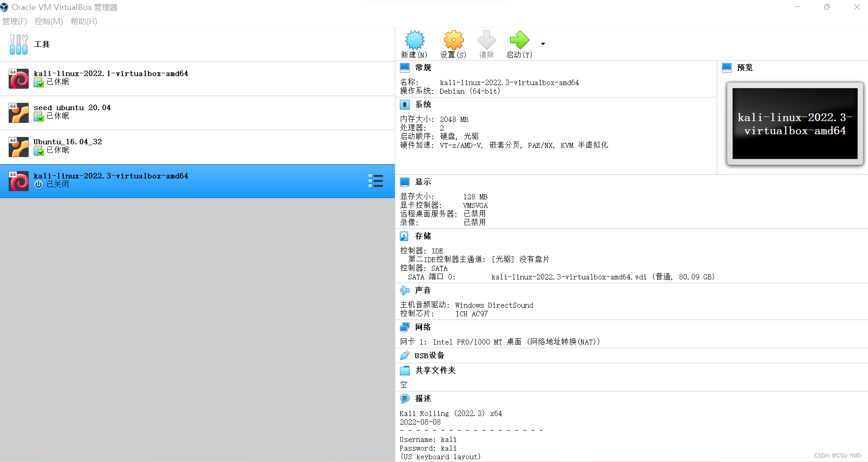Open 系统 section header link
This screenshot has height=462, width=868.
pos(423,105)
